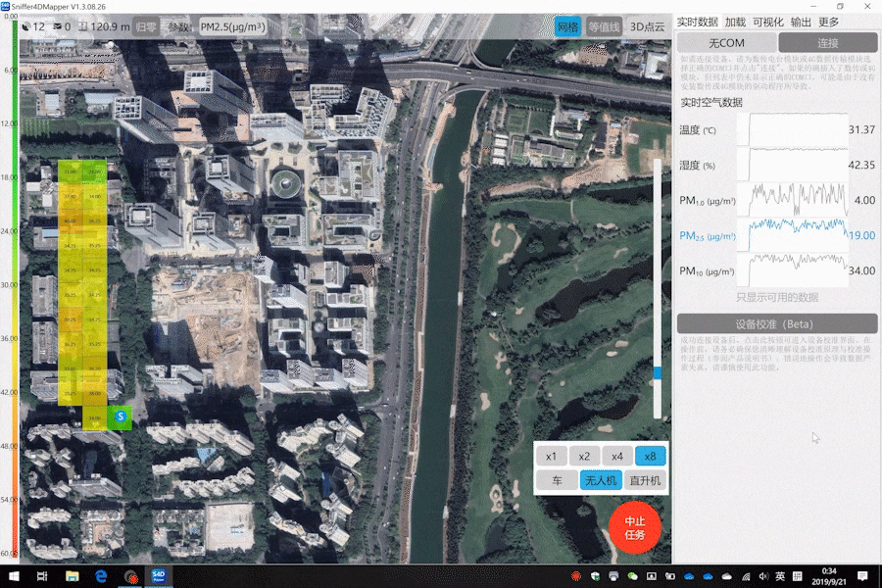Viewport: 882px width, 588px height.
Task: Select the 车 vehicle mode
Action: (557, 480)
